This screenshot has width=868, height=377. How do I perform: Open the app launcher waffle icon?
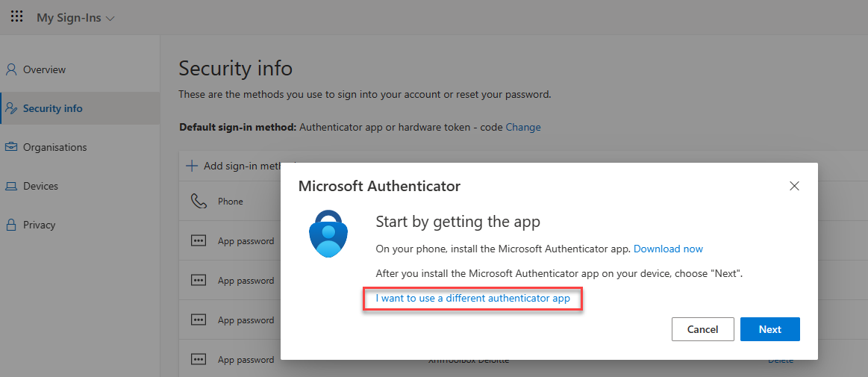coord(16,16)
